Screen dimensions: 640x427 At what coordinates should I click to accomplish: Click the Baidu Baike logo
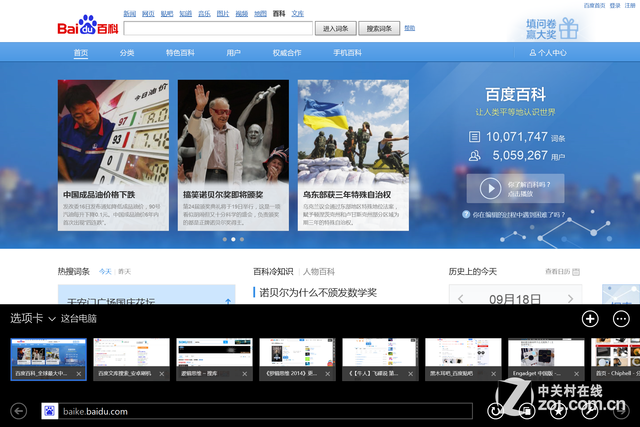[x=88, y=25]
